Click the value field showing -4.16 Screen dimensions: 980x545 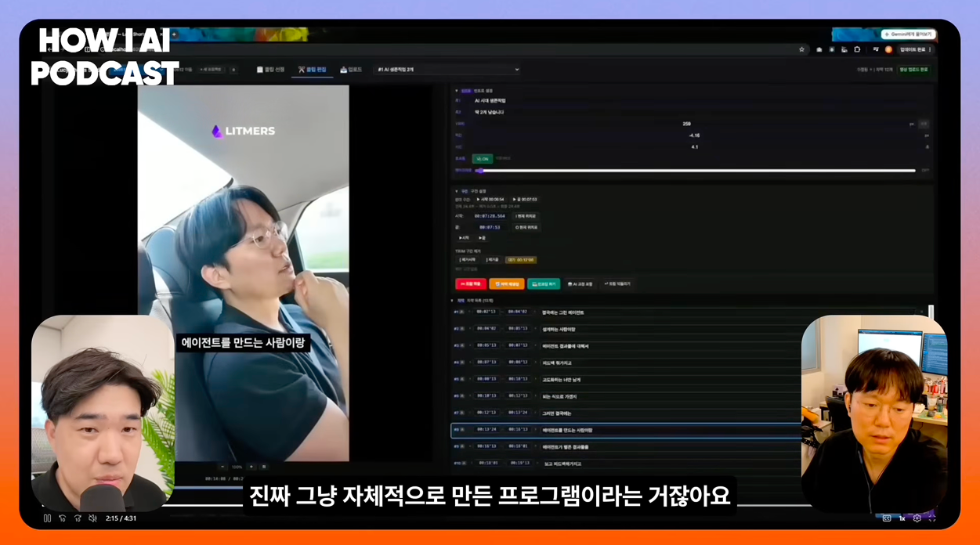[694, 135]
